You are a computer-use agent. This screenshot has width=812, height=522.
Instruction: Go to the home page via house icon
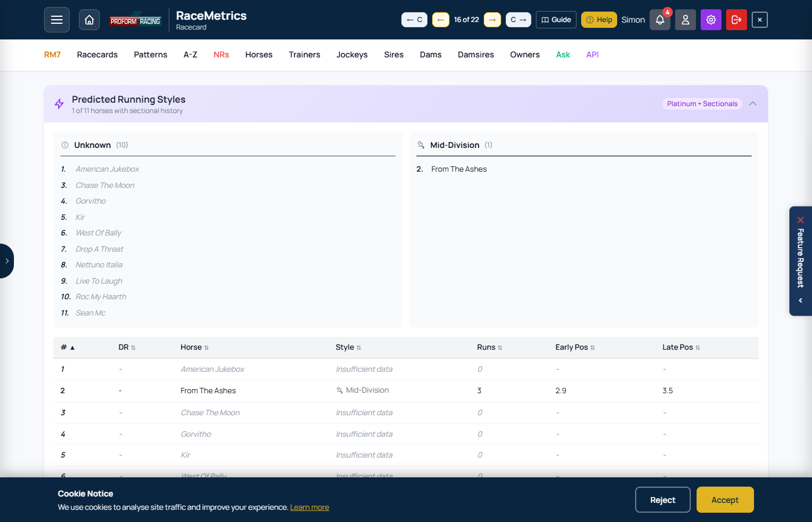(89, 19)
